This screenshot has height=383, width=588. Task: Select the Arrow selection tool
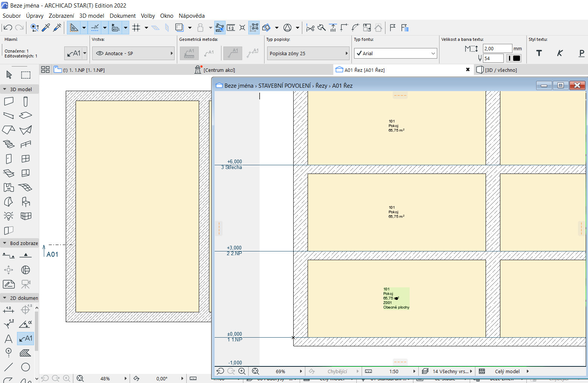(x=9, y=75)
